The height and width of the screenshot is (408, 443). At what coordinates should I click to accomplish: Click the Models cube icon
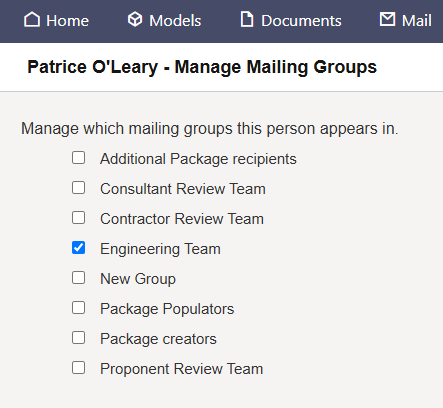point(135,19)
